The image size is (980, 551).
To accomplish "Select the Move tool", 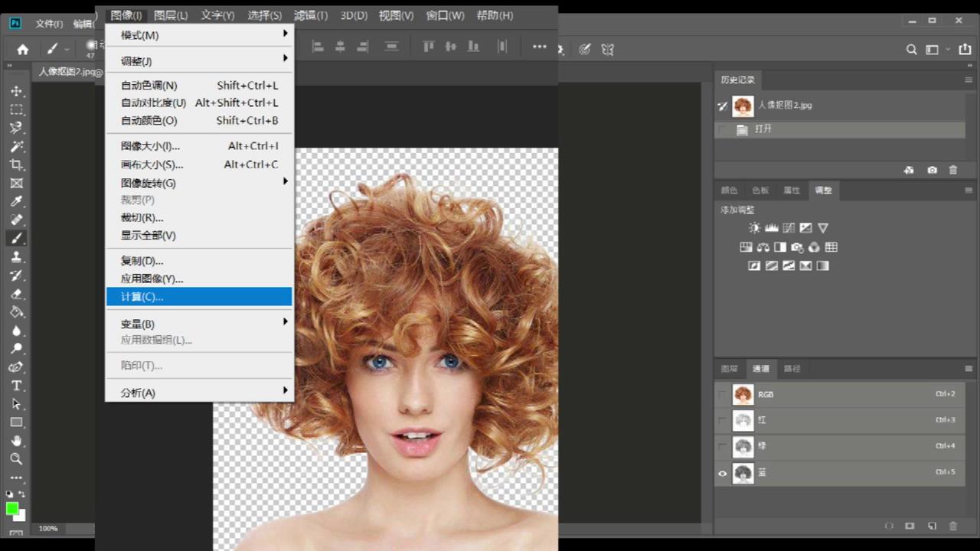I will [16, 91].
